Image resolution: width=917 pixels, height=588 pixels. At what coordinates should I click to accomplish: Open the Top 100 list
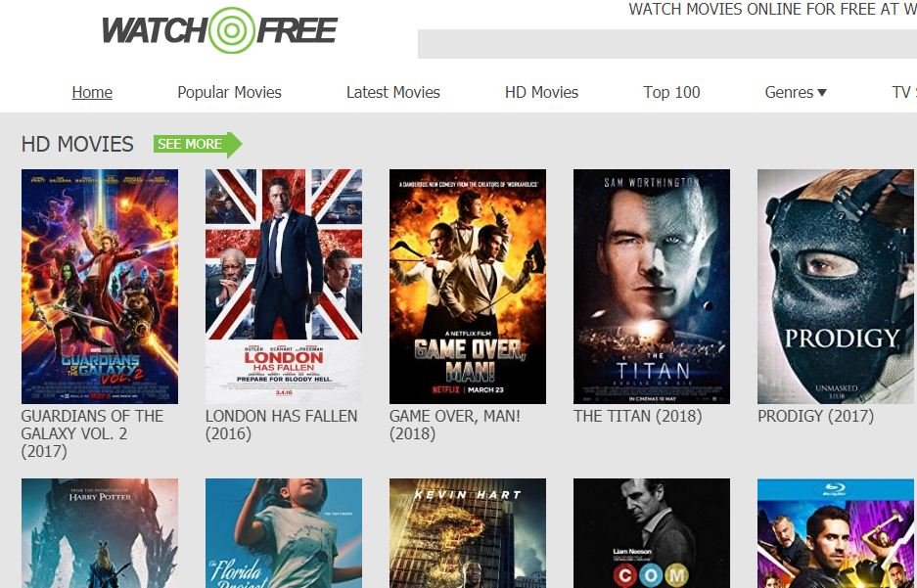coord(671,92)
